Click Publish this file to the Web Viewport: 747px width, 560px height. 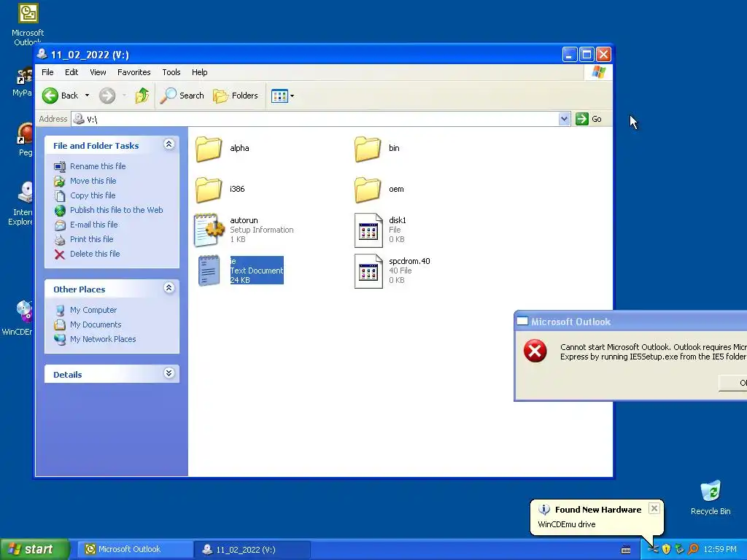(116, 210)
